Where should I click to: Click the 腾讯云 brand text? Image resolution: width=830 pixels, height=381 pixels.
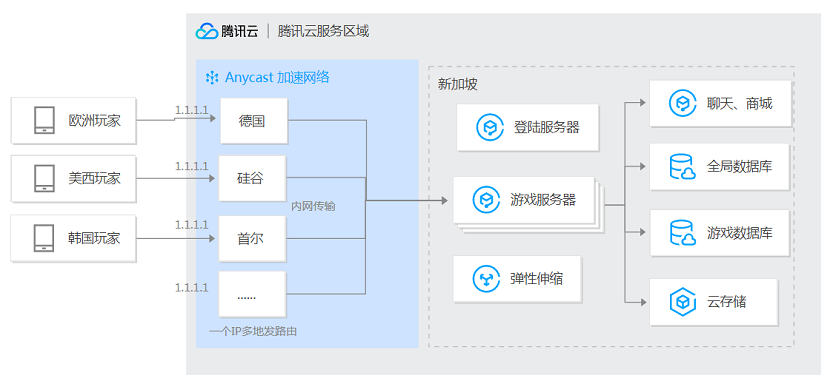pos(240,32)
